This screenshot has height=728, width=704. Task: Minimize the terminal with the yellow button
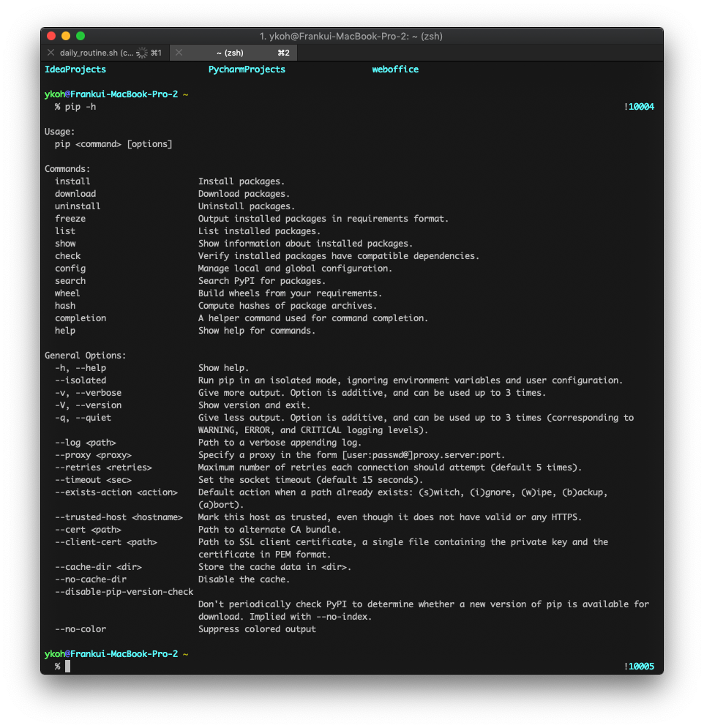pos(66,36)
